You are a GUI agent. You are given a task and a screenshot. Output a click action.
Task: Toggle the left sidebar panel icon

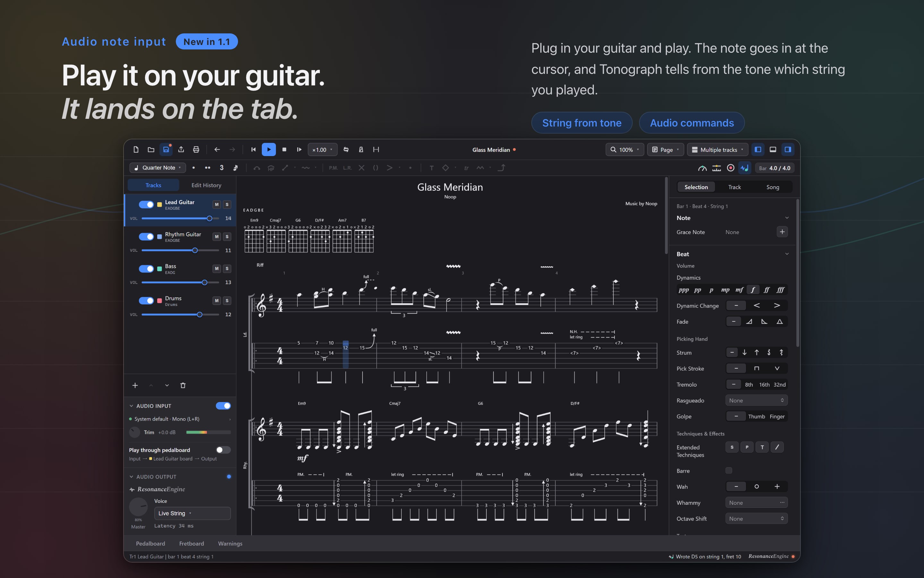[758, 149]
